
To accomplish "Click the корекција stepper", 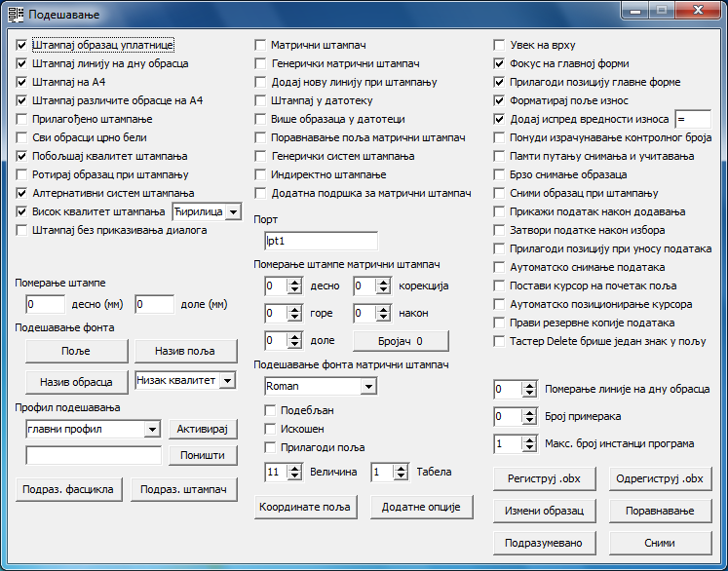I will pyautogui.click(x=372, y=285).
